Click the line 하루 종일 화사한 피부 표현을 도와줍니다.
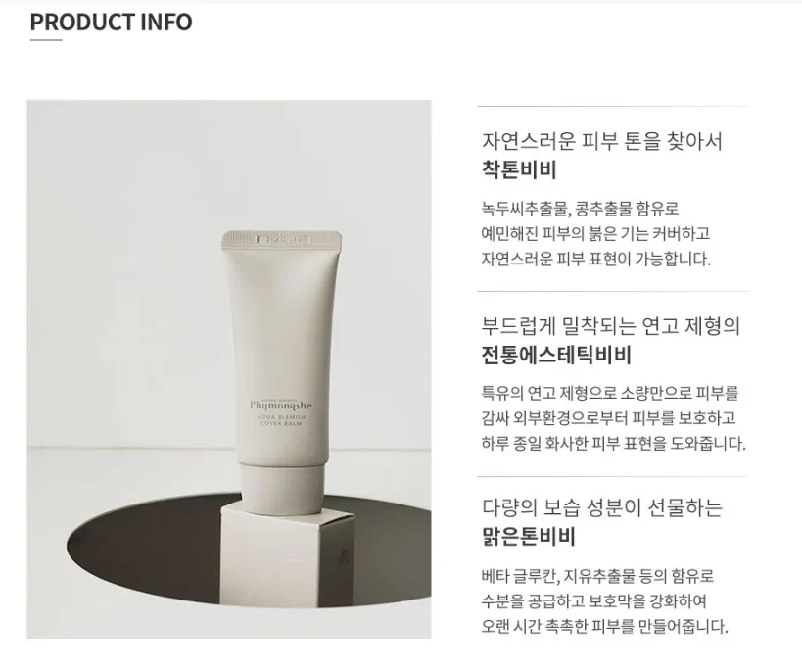 (613, 443)
